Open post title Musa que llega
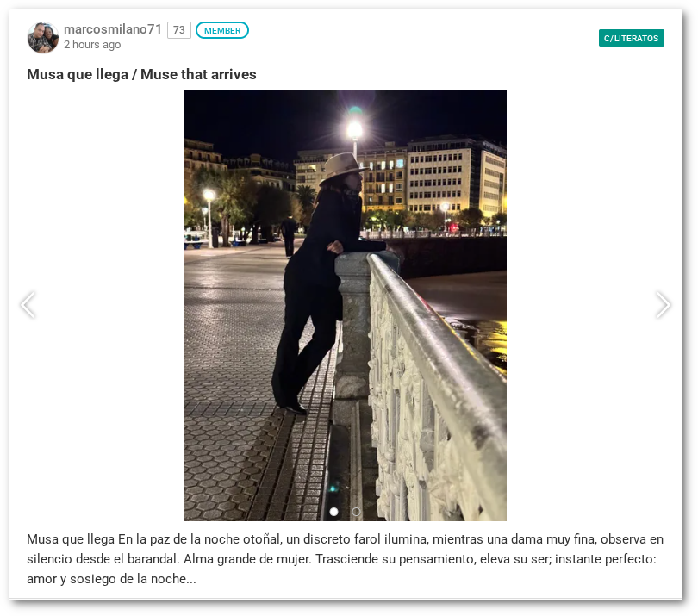 coord(141,74)
